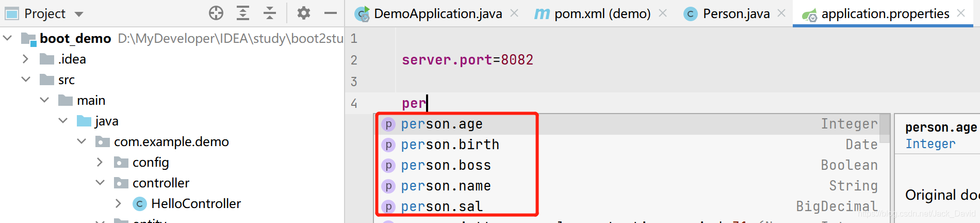
Task: Click the Maven icon on pom.xml tab
Action: (542, 14)
